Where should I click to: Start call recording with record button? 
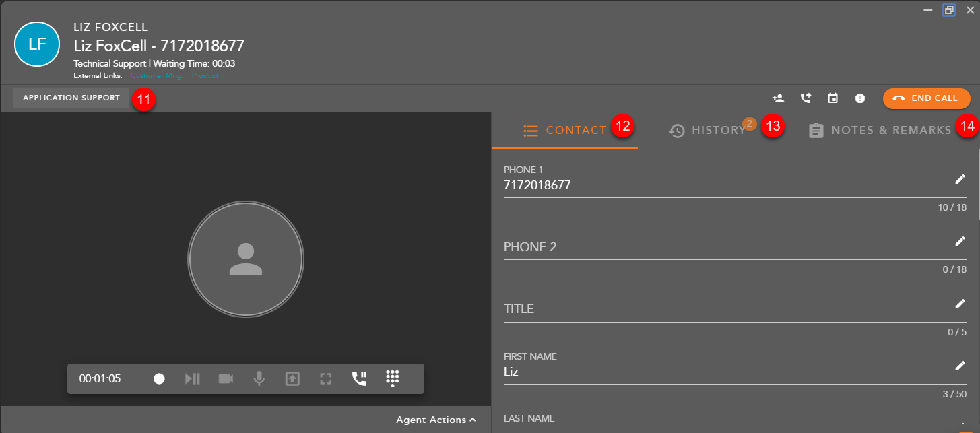point(159,378)
